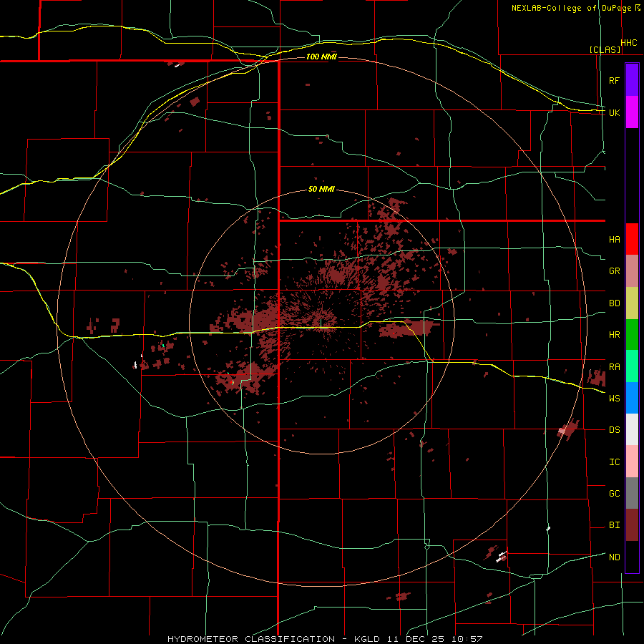The image size is (644, 644).
Task: Click the BI dark-red legend color swatch
Action: click(x=632, y=525)
